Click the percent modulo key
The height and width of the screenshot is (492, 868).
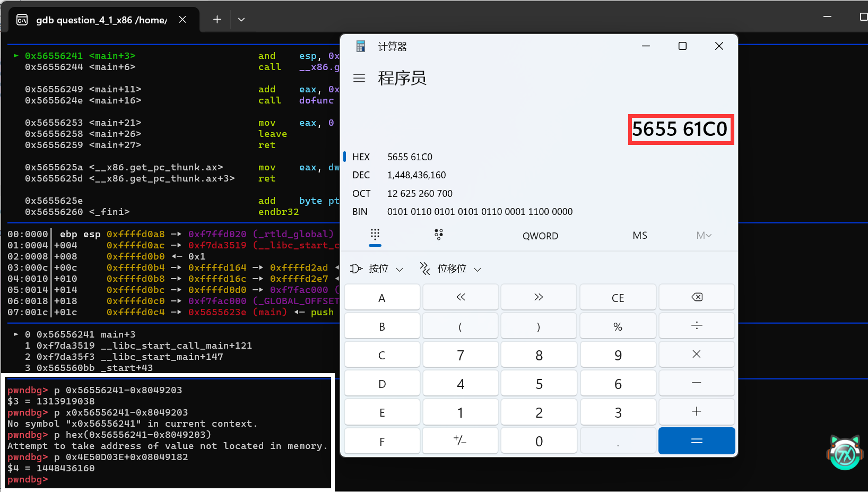(618, 326)
